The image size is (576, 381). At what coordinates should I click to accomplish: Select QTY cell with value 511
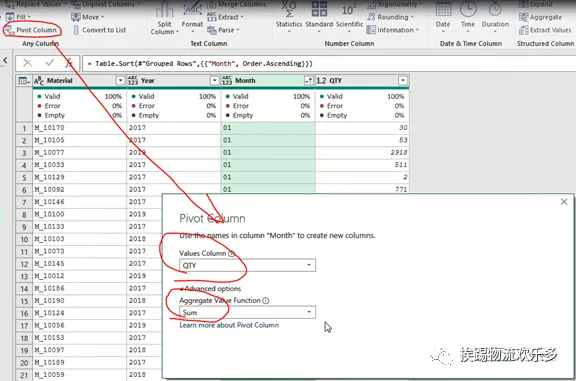click(x=362, y=165)
